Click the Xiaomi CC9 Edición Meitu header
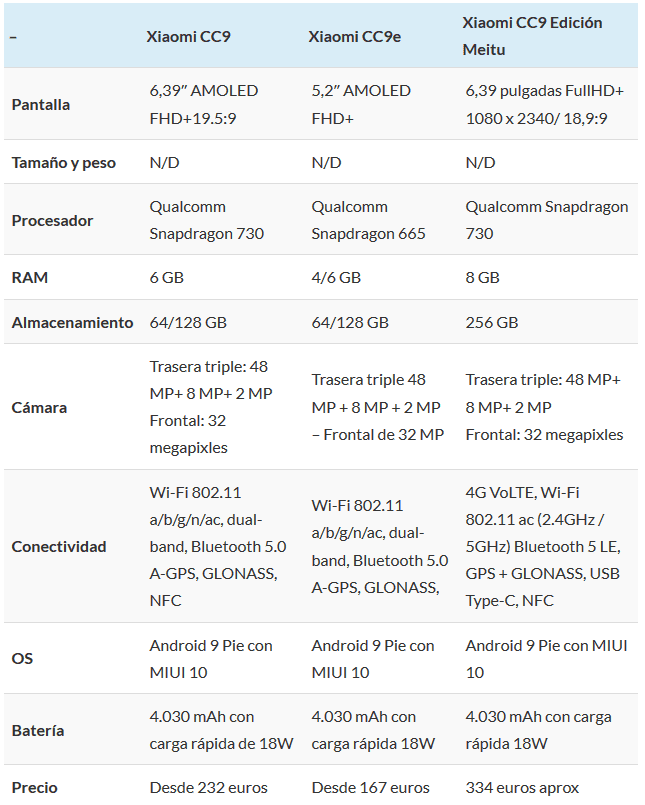This screenshot has width=645, height=805. point(532,36)
